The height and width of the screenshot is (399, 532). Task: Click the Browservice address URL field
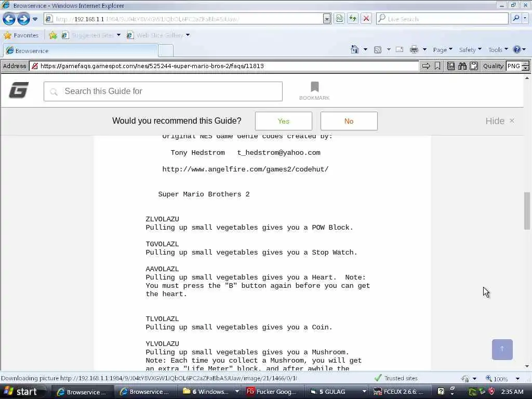[224, 66]
